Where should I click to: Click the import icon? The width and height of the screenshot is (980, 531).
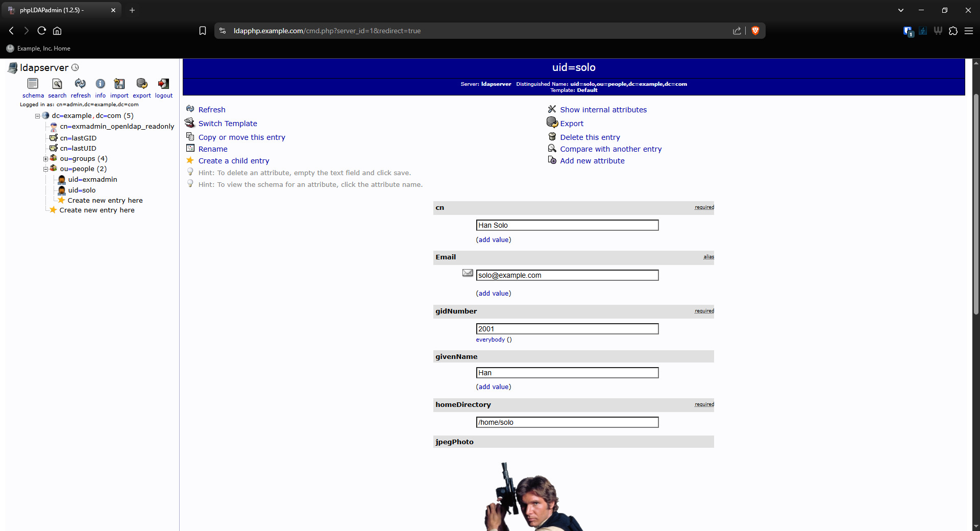[119, 84]
